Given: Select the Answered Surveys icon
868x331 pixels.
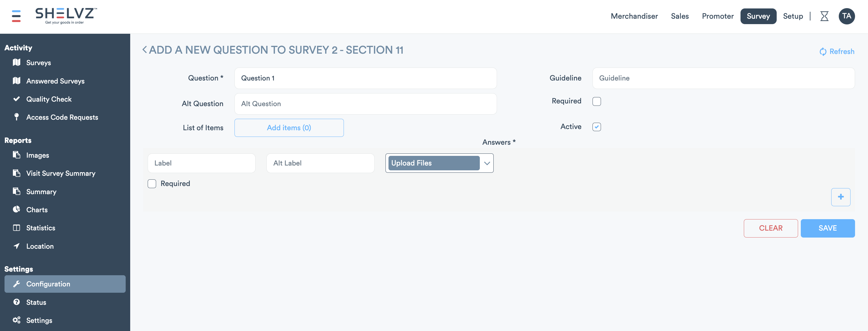Looking at the screenshot, I should point(16,81).
